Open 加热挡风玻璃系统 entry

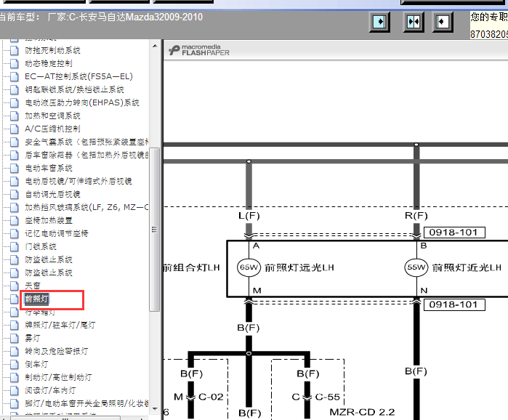pyautogui.click(x=86, y=207)
